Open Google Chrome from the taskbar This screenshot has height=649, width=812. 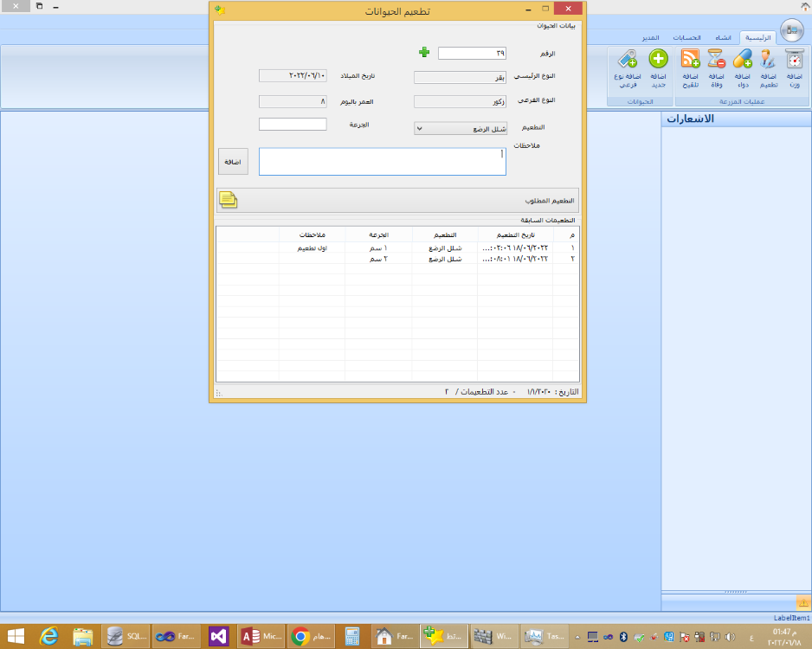[x=300, y=636]
